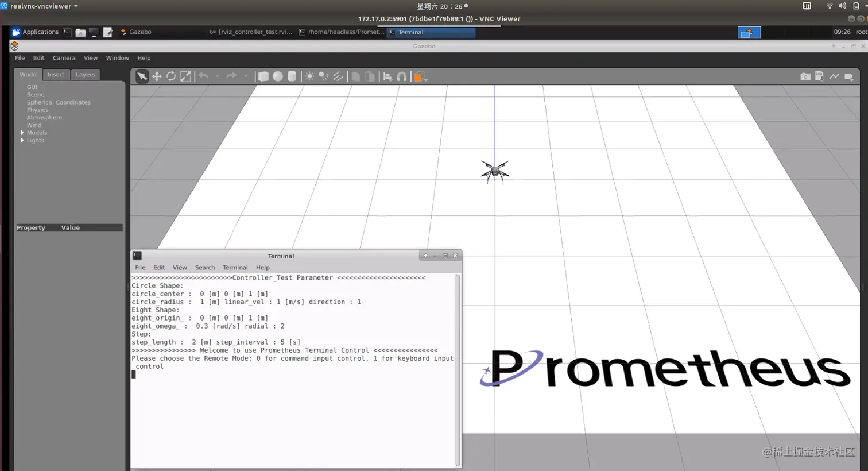868x471 pixels.
Task: Click the Terminal window scrollbar
Action: click(458, 370)
